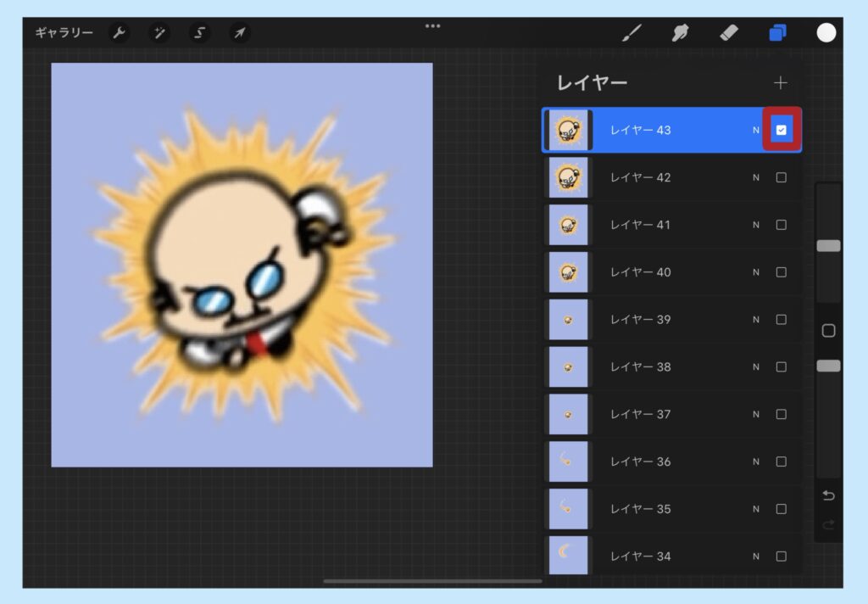This screenshot has width=868, height=604.
Task: Open blend mode N for レイヤー 42
Action: (x=756, y=177)
